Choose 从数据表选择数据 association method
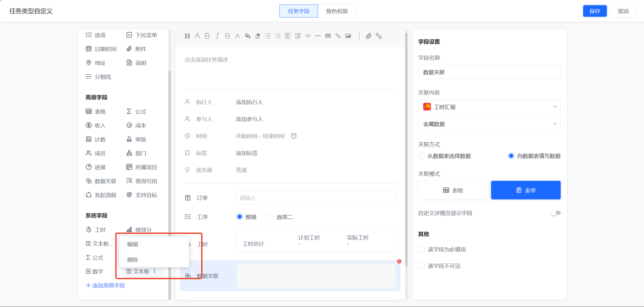 click(x=421, y=156)
